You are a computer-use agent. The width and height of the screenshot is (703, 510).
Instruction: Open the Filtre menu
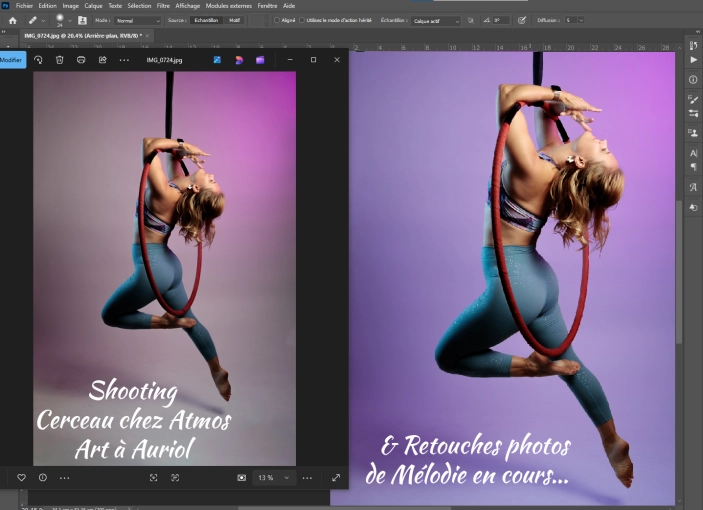click(163, 6)
